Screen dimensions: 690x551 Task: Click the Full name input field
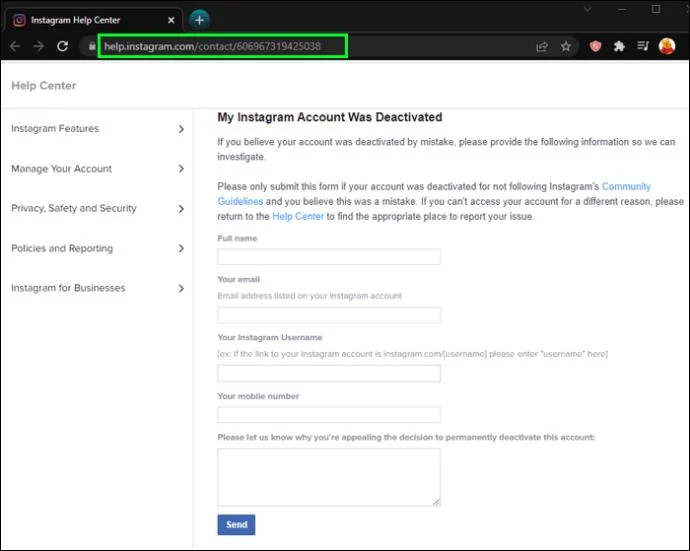pos(329,257)
